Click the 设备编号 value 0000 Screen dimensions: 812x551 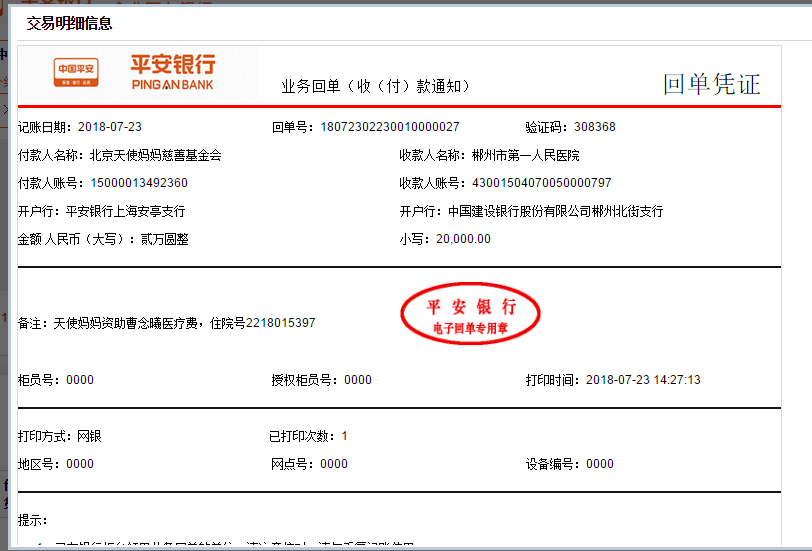coord(600,463)
